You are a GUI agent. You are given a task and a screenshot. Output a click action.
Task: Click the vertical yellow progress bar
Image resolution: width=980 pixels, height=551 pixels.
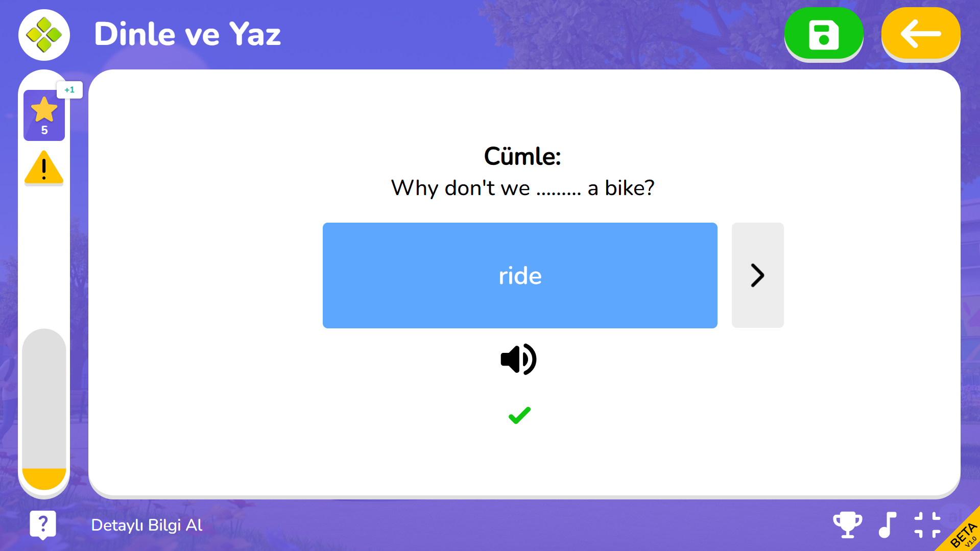pyautogui.click(x=44, y=409)
